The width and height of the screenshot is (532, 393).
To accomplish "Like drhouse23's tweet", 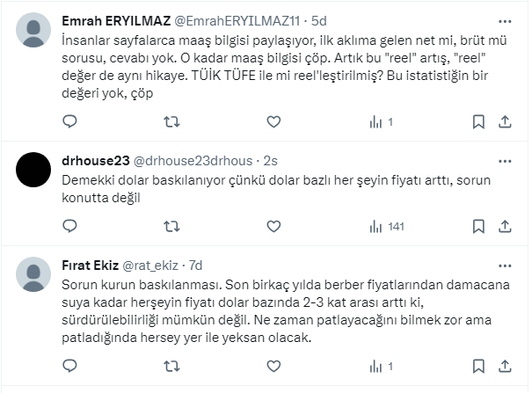I will [x=273, y=227].
